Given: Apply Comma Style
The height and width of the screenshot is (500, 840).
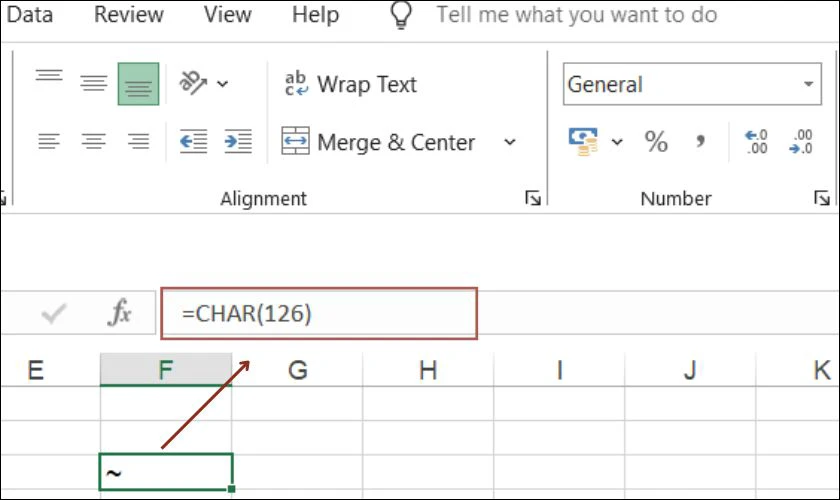Looking at the screenshot, I should 700,142.
